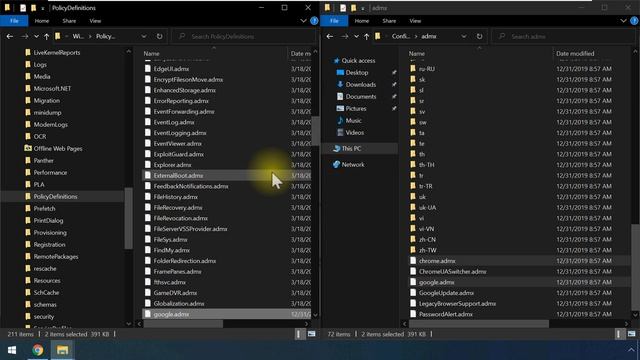The width and height of the screenshot is (640, 360).
Task: Select ErrorReporting.admx file
Action: pos(181,101)
